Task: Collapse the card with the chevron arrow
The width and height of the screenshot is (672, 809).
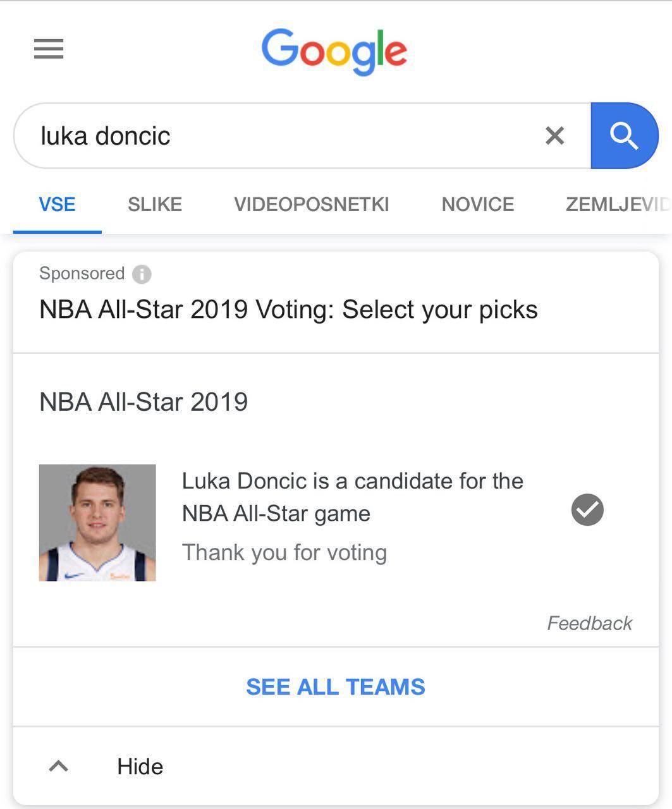Action: coord(58,767)
